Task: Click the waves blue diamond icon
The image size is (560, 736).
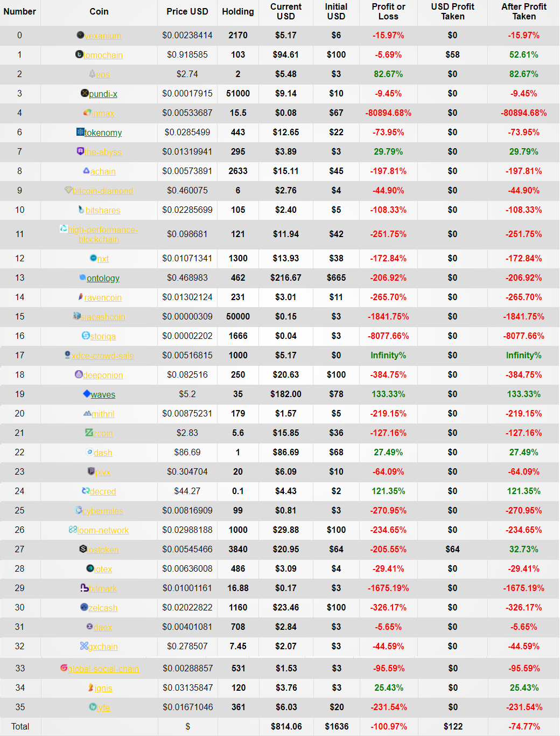Action: coord(87,394)
